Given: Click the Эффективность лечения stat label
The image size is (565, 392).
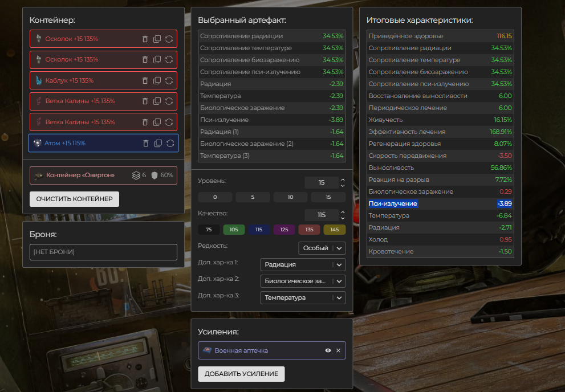Looking at the screenshot, I should 407,132.
